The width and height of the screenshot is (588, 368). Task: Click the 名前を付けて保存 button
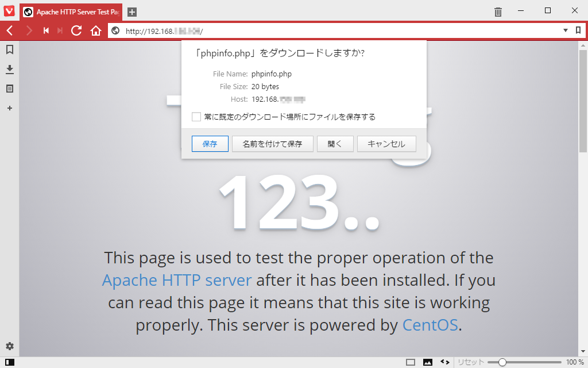click(273, 144)
